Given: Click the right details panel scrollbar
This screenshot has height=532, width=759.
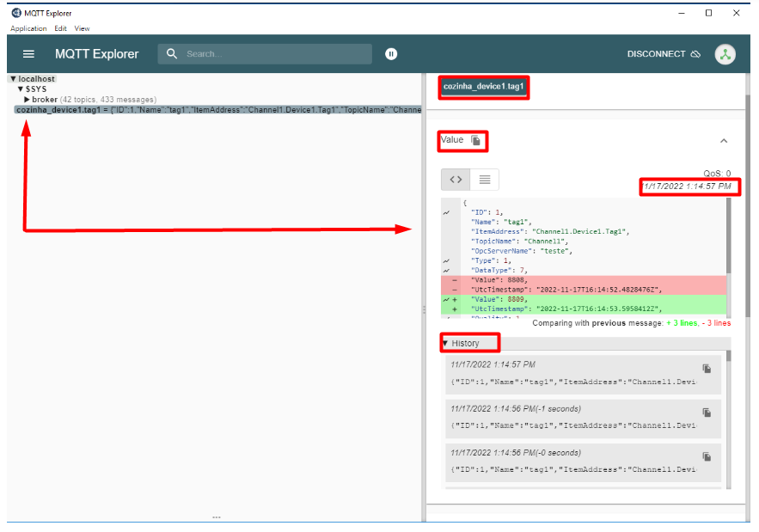Looking at the screenshot, I should (748, 204).
